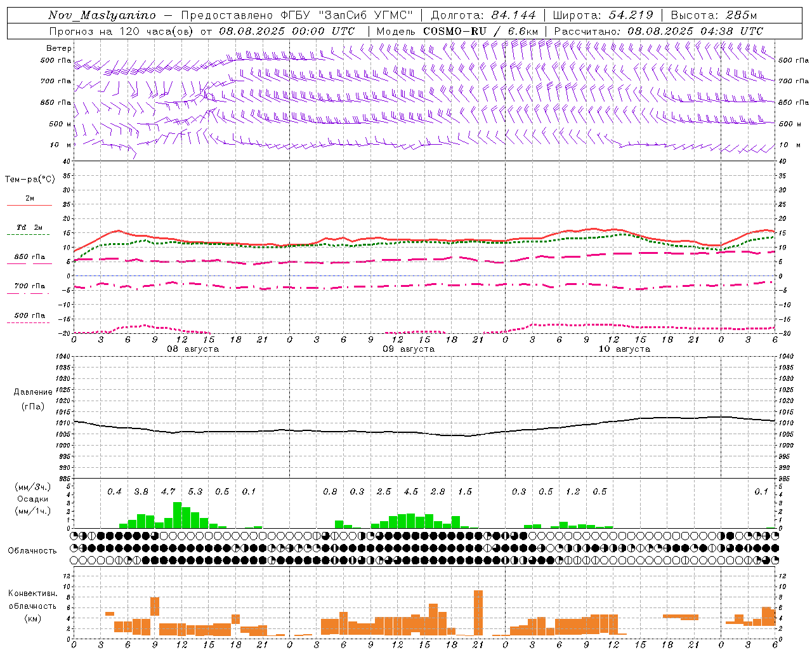The image size is (812, 650).
Task: Click the 4.7 three-hour precipitation value
Action: [168, 492]
